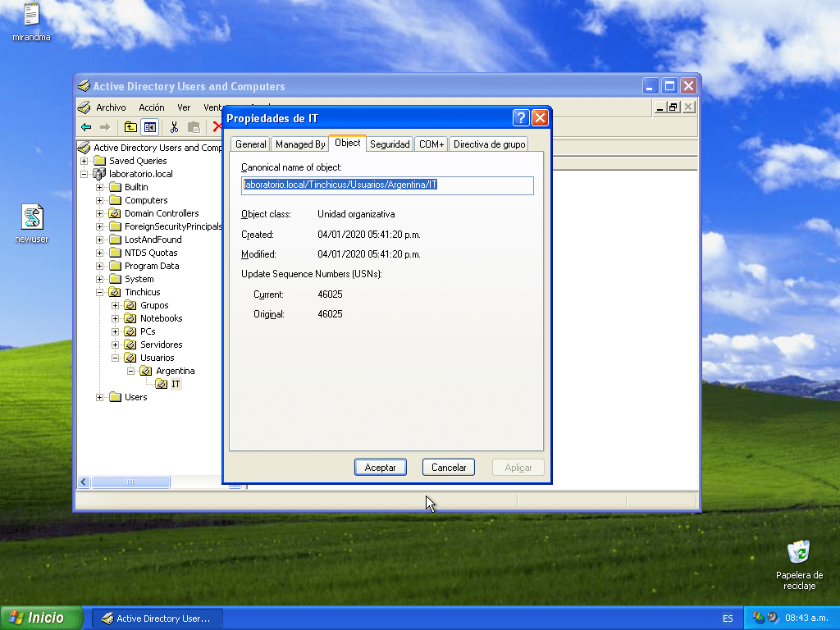Click the Cut scissors toolbar icon
The width and height of the screenshot is (840, 630).
coord(174,127)
